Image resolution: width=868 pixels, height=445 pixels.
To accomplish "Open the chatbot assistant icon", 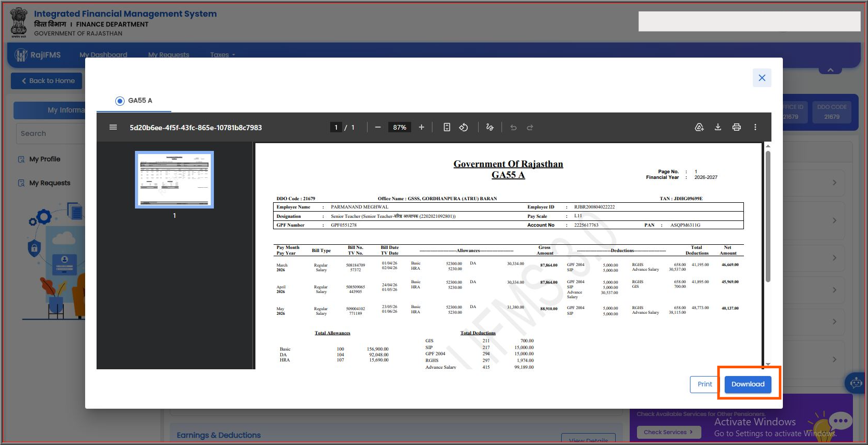I will [855, 383].
